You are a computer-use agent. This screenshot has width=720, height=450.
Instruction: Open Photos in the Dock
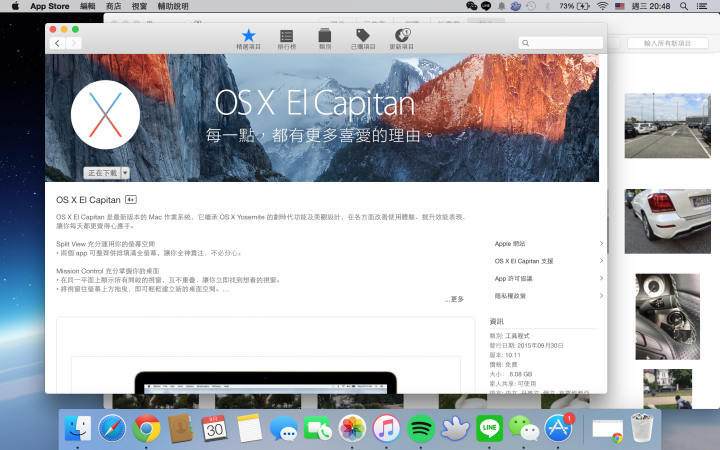(x=352, y=428)
